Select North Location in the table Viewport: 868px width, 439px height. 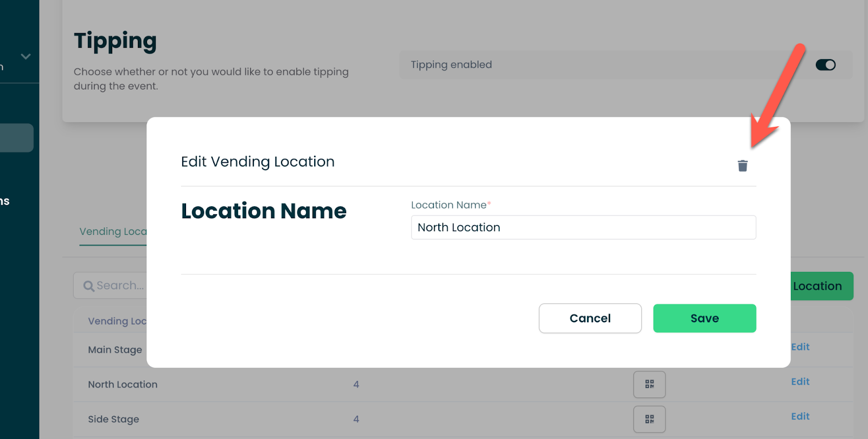tap(123, 385)
